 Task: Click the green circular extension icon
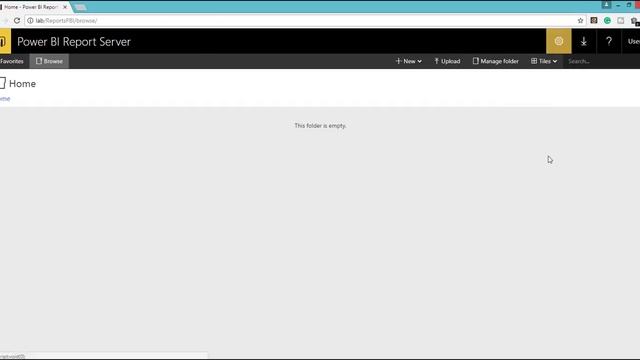tap(607, 20)
